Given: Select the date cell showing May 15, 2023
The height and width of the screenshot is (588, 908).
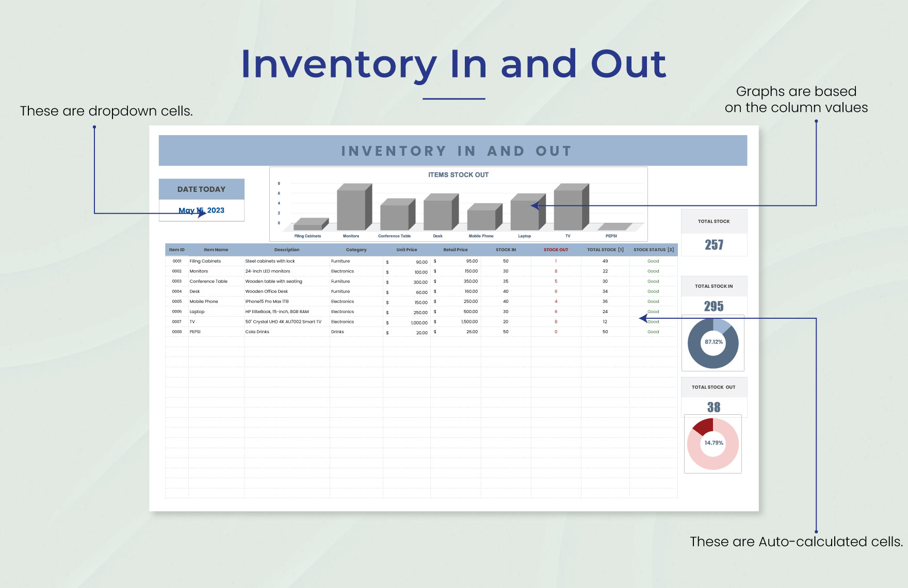Looking at the screenshot, I should (x=201, y=210).
